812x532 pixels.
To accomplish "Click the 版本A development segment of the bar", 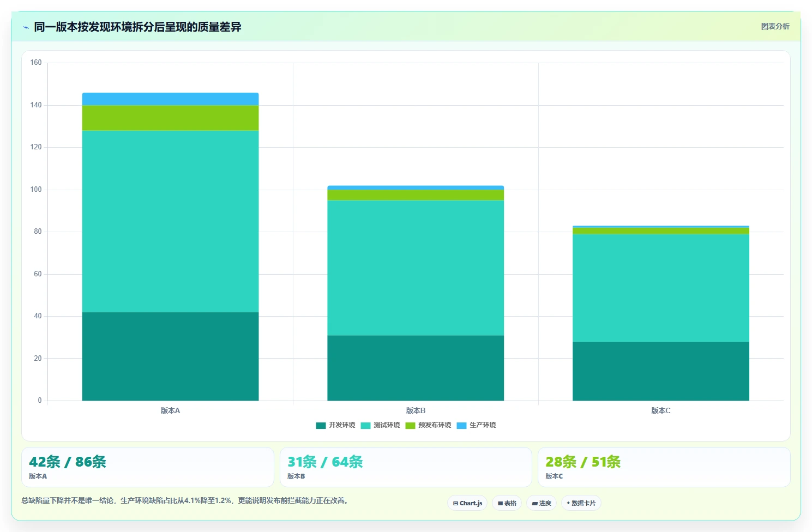I will click(170, 356).
